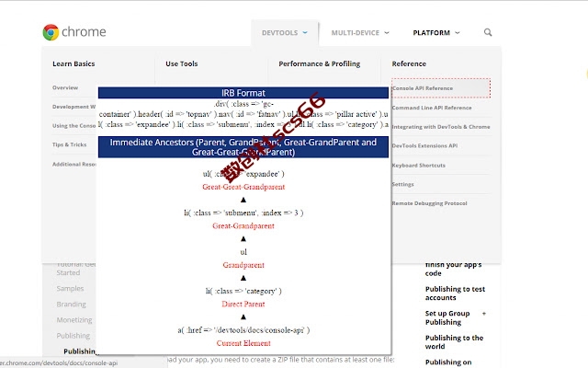Open Publishing to test accounts link

(x=455, y=293)
